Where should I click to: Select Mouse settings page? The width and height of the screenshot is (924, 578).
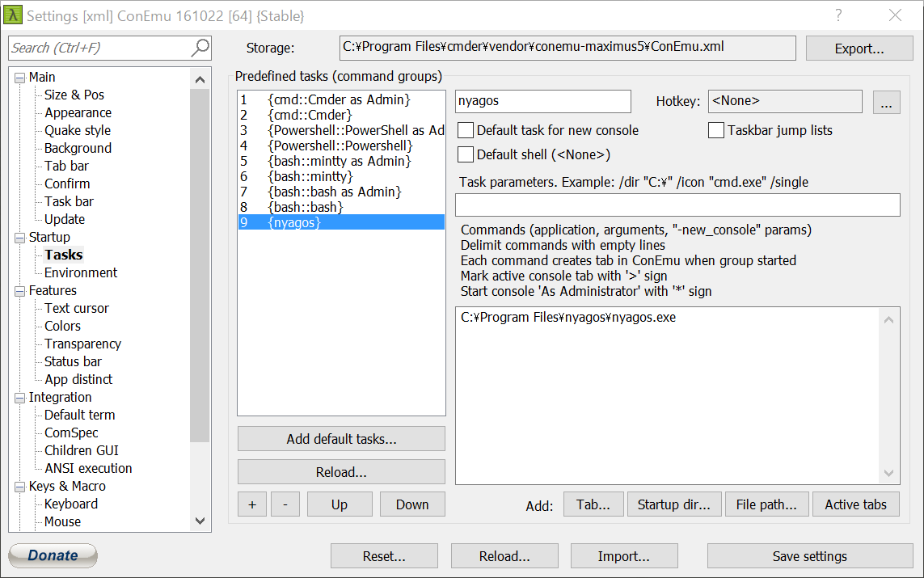[x=62, y=521]
